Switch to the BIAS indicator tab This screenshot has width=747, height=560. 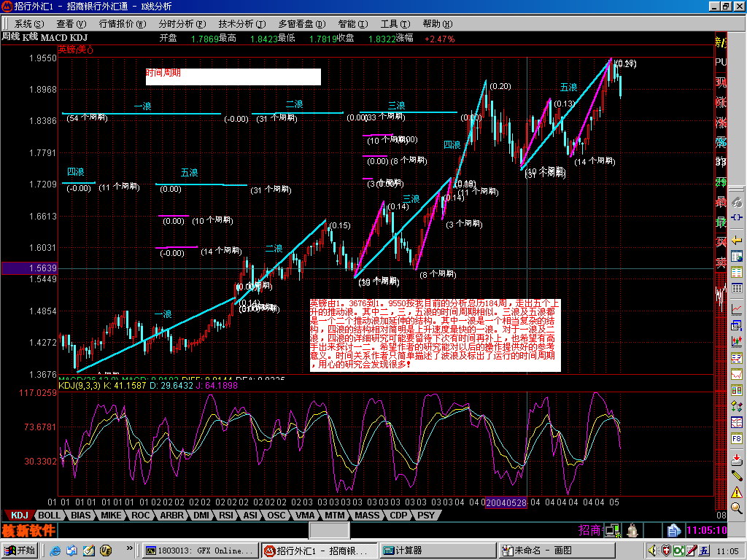[80, 516]
